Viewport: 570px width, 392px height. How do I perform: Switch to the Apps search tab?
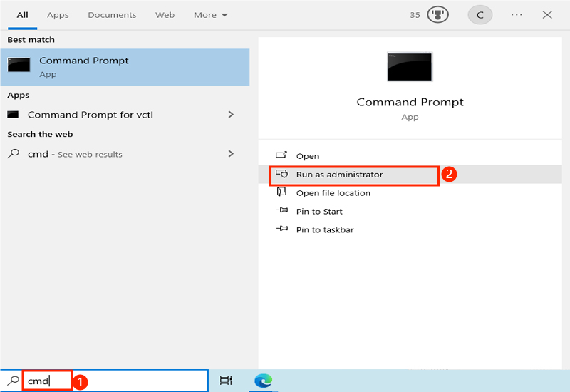[x=58, y=15]
